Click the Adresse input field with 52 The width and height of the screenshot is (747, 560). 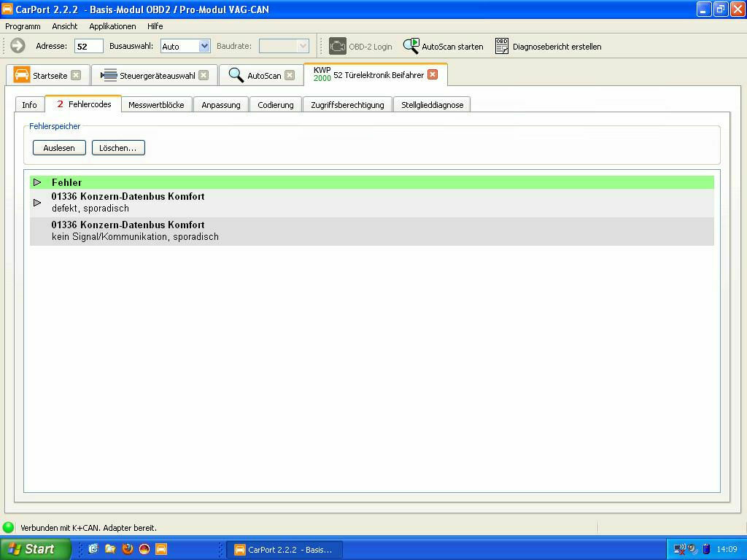(x=88, y=46)
